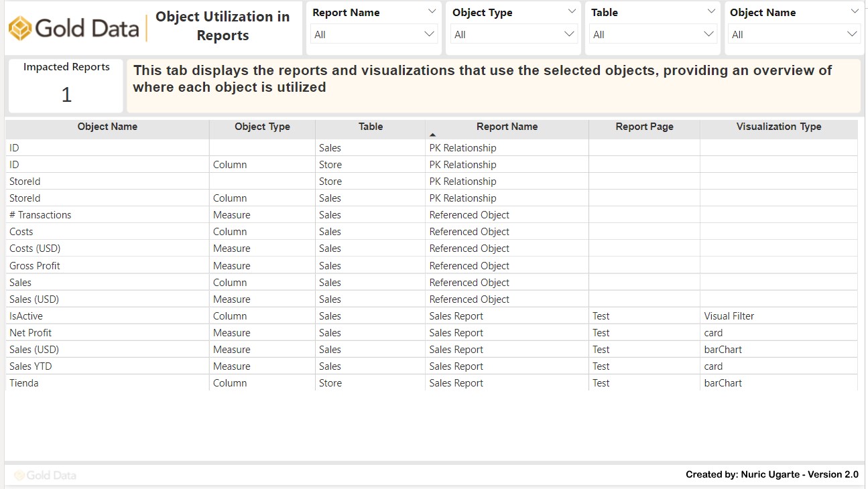This screenshot has height=489, width=868.
Task: Click the Visual Filter cell for IsActive
Action: 729,316
